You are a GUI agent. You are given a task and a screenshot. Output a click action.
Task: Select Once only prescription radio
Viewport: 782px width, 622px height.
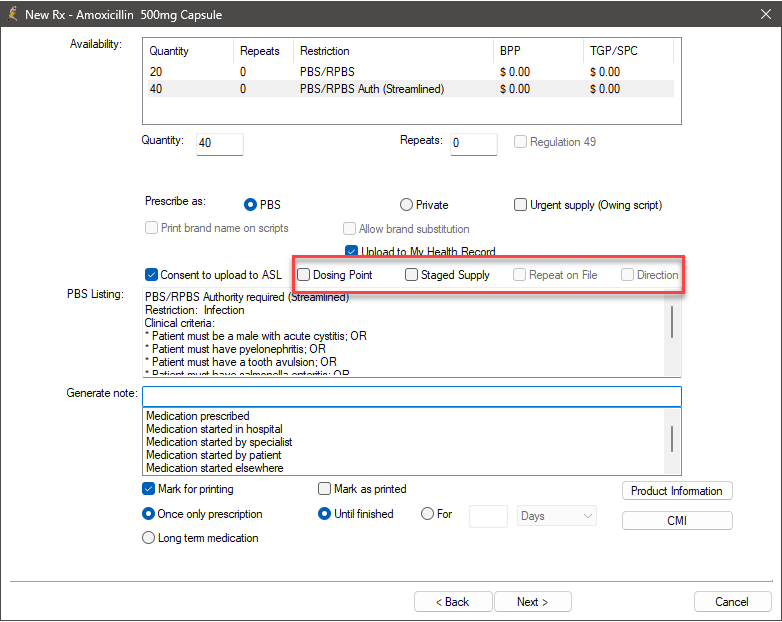148,513
